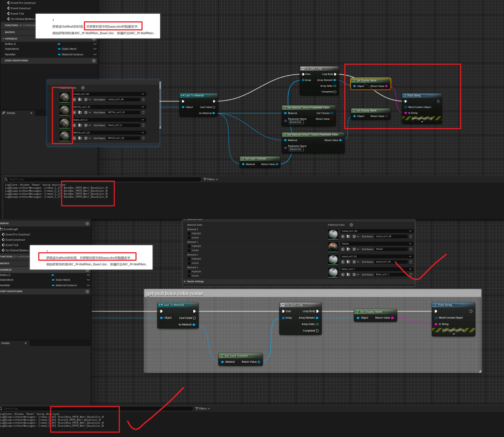Add a new material slot plus icon
Viewport: 504px width, 437px height.
[351, 225]
